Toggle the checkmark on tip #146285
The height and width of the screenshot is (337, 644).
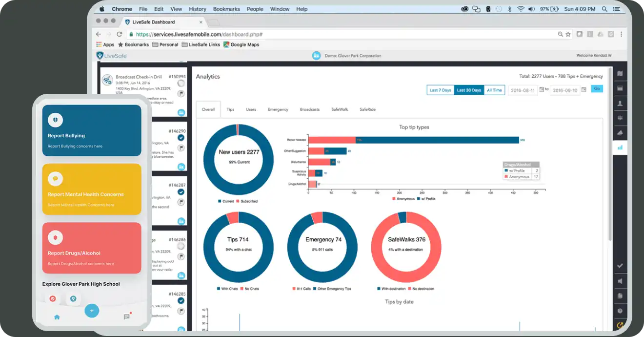pos(181,301)
